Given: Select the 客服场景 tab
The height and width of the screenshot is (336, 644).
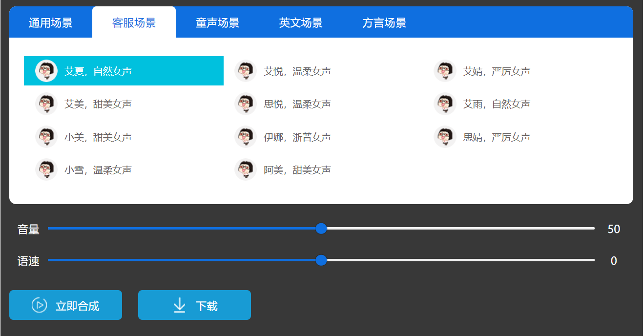Looking at the screenshot, I should 134,22.
